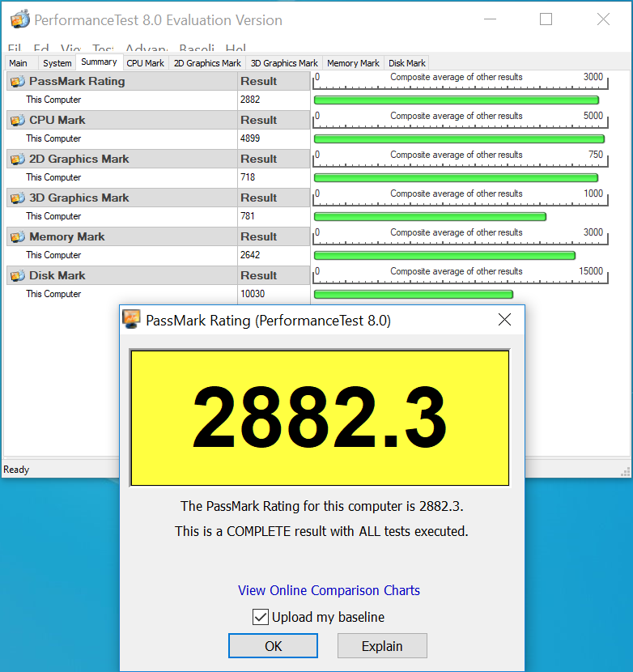The image size is (633, 672).
Task: Select the Memory Mark result value 2642
Action: tap(250, 255)
